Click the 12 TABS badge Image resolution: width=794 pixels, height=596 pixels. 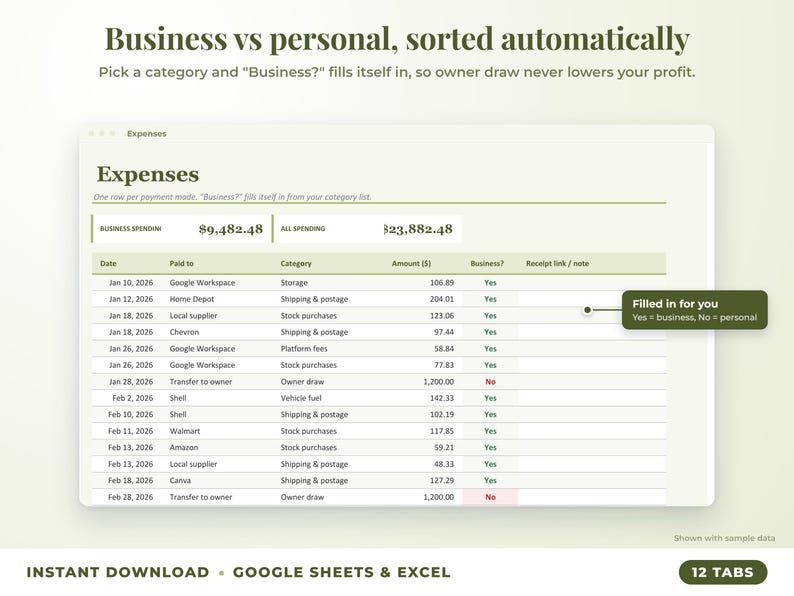(x=723, y=572)
